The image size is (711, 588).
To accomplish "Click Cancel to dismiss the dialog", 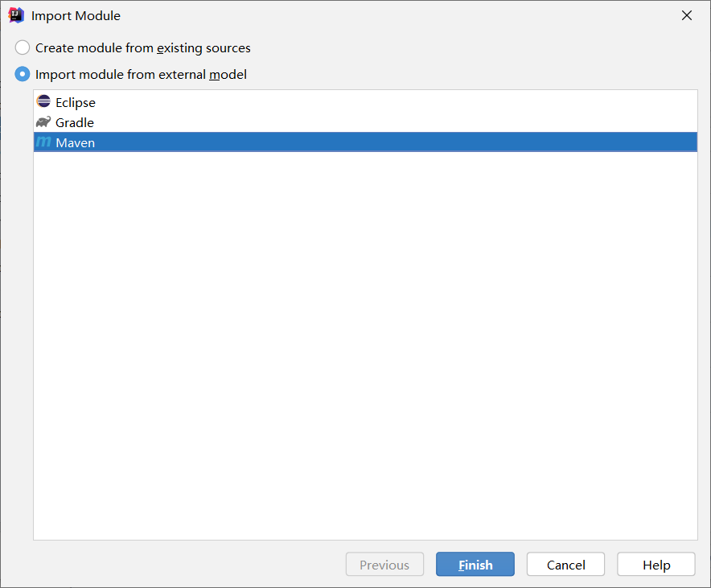I will click(565, 564).
